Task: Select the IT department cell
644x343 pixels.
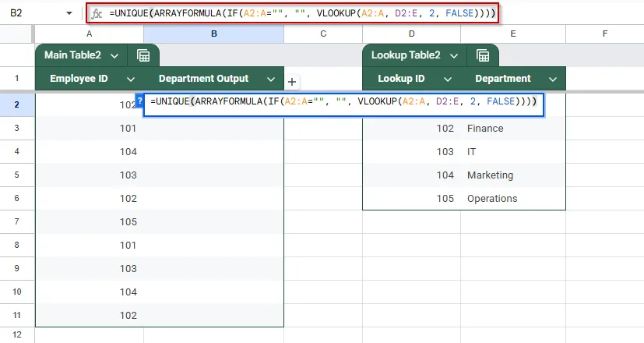Action: pos(513,152)
